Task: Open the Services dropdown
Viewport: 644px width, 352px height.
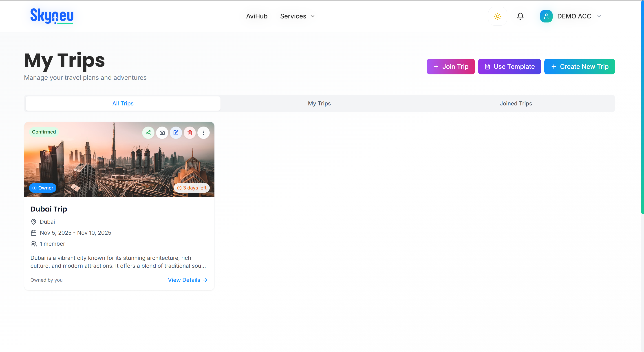Action: [x=297, y=16]
